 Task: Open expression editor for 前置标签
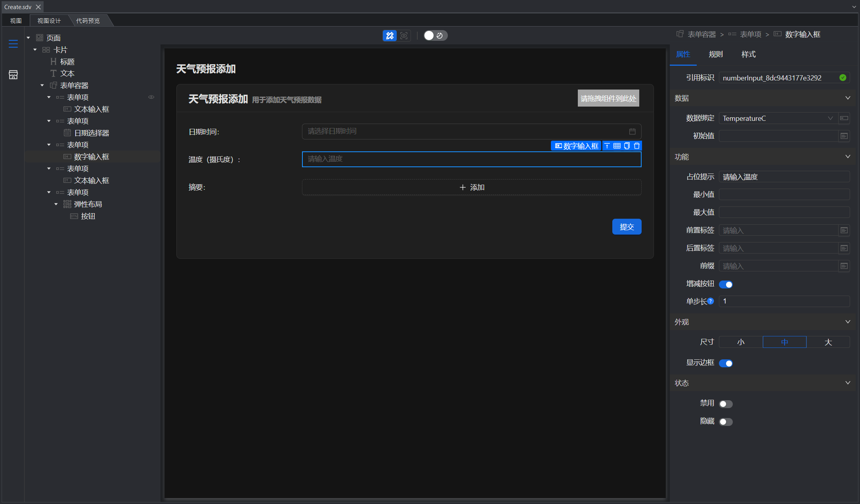click(x=844, y=230)
